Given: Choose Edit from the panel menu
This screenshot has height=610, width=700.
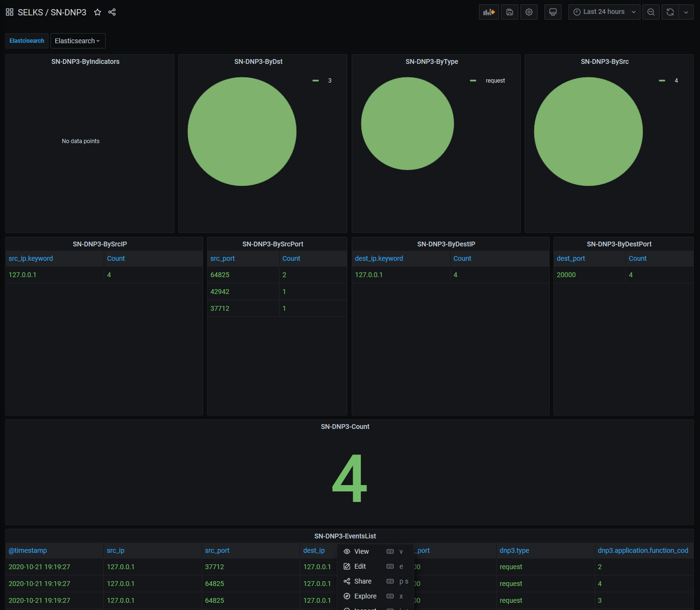Looking at the screenshot, I should (x=360, y=566).
